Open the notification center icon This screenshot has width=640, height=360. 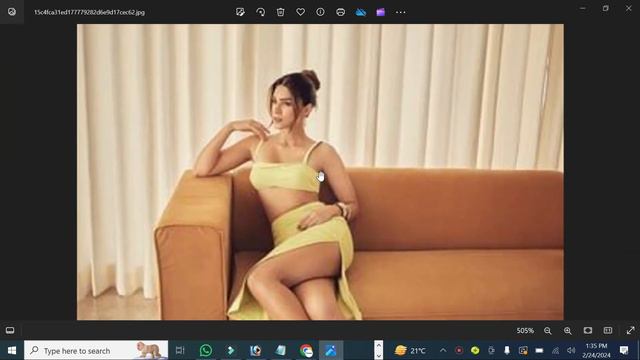click(624, 350)
